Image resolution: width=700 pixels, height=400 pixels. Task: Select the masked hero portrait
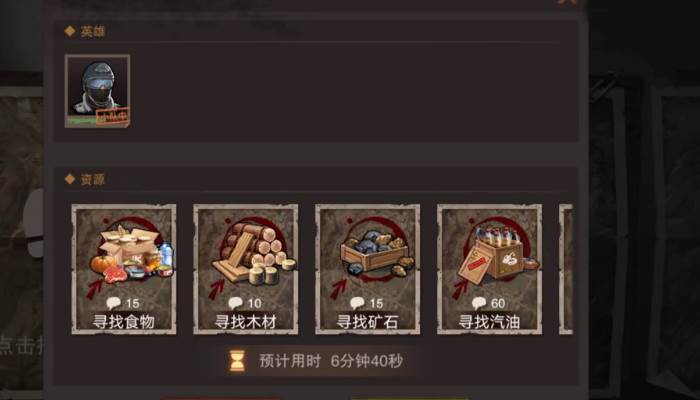97,91
